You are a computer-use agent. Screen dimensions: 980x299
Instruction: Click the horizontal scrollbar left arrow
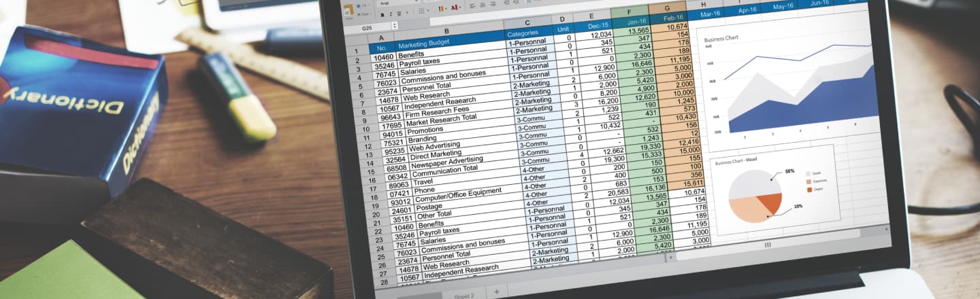tap(670, 258)
